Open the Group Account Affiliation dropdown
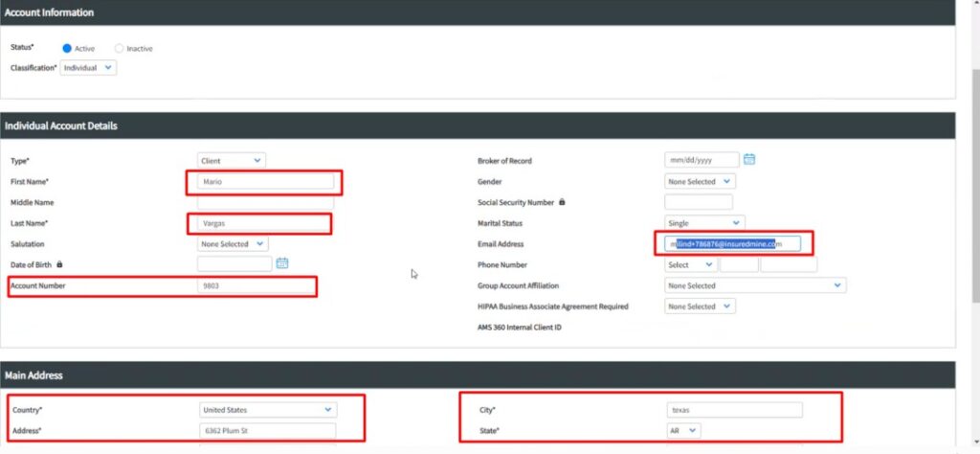This screenshot has width=980, height=454. [x=754, y=285]
